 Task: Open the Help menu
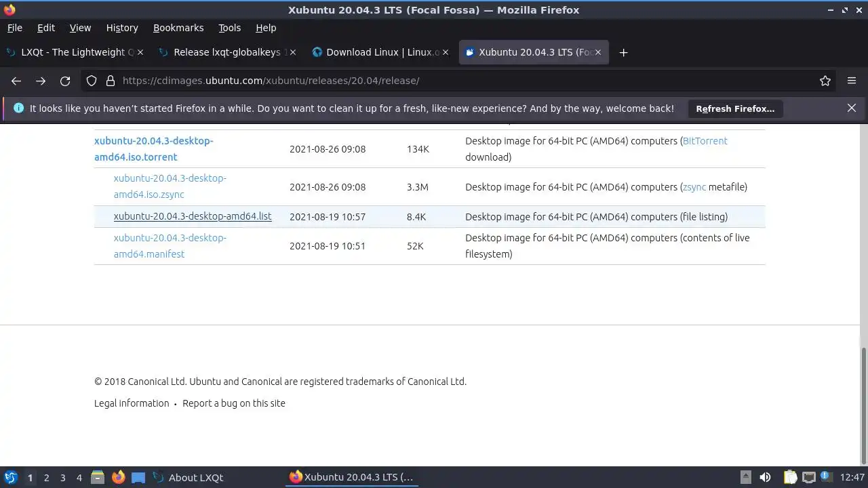[x=266, y=28]
